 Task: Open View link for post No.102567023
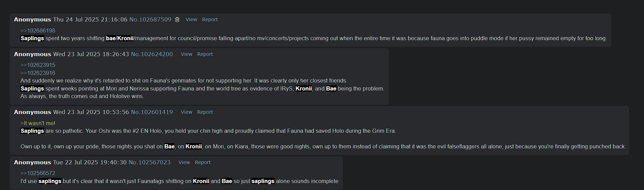(184, 163)
